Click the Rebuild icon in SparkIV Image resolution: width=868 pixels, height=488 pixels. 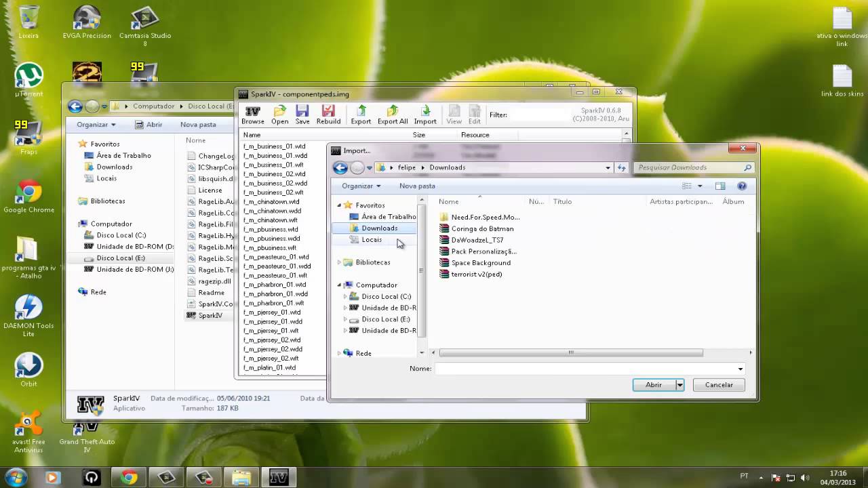tap(328, 115)
